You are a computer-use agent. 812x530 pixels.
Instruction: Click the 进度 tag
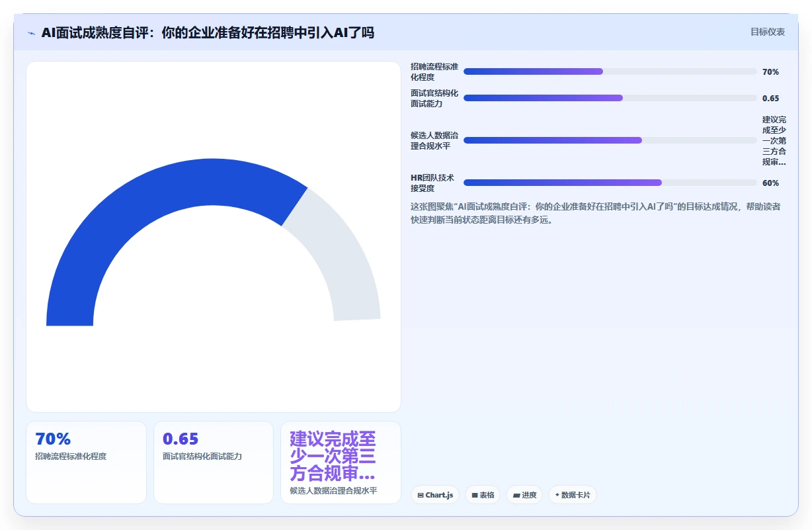coord(524,495)
